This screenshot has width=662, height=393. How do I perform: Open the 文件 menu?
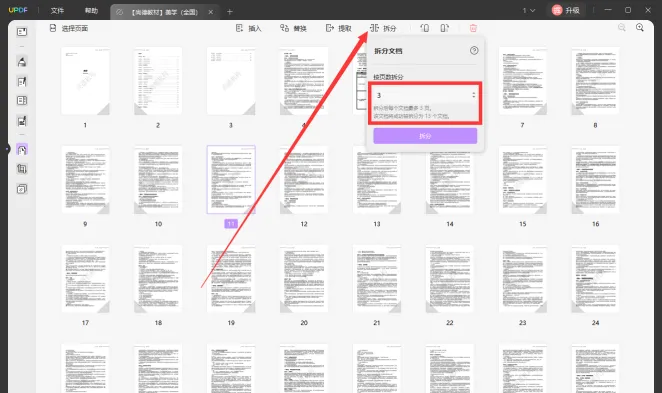[x=57, y=11]
